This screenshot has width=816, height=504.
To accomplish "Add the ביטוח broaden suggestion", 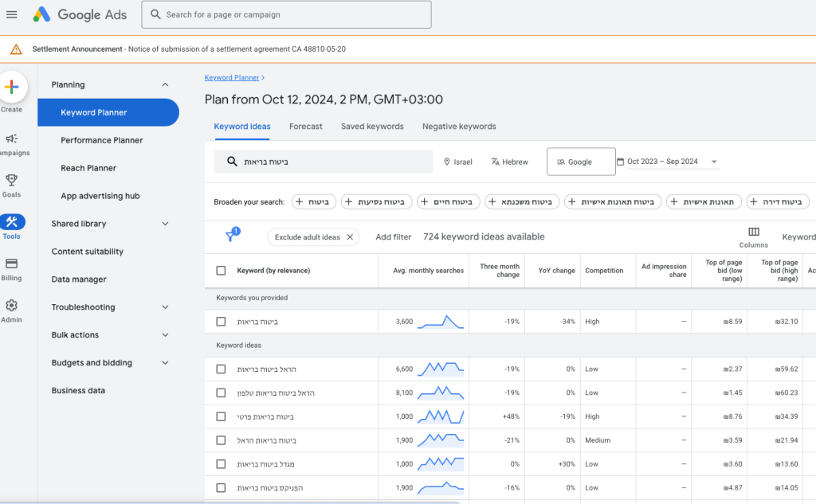I will click(x=314, y=201).
